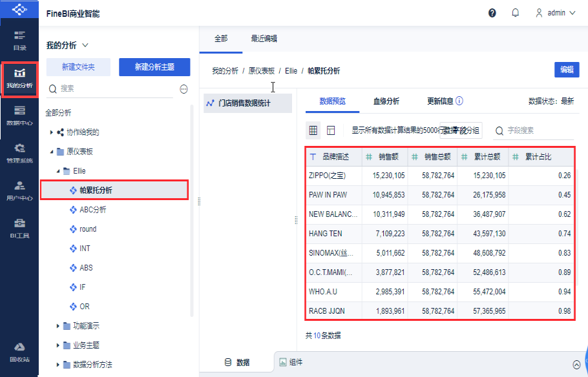Switch to field layout view icon
Image resolution: width=588 pixels, height=377 pixels.
pos(331,130)
